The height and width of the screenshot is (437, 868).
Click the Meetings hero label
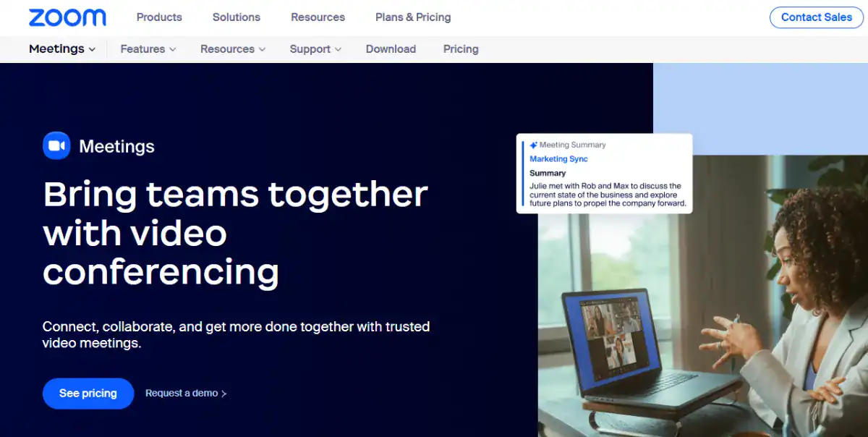[x=116, y=146]
